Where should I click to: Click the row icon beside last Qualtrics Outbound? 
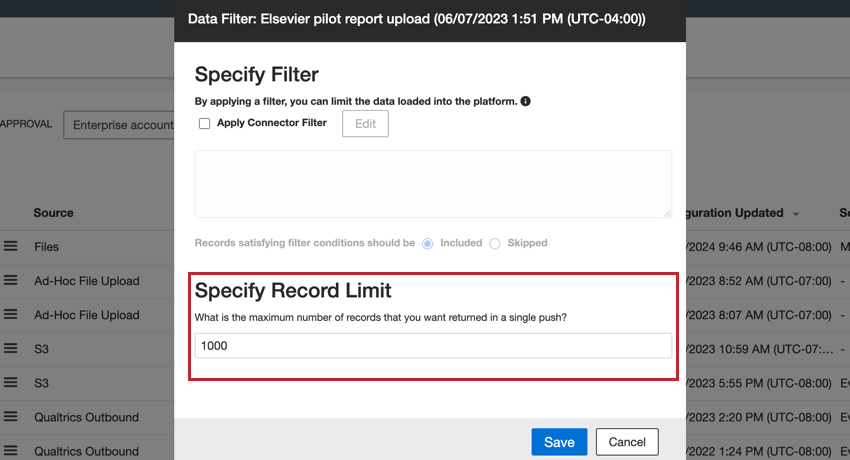tap(11, 451)
